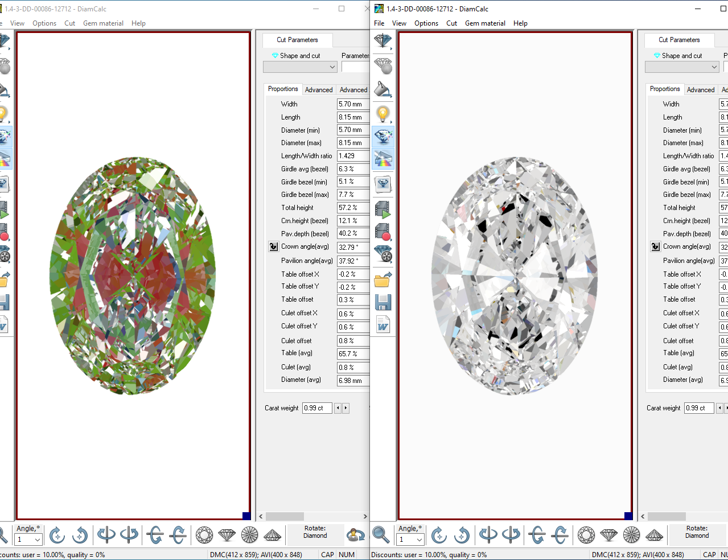The height and width of the screenshot is (560, 728).
Task: Click the diamond with wheel icon in right window
Action: coord(383,254)
